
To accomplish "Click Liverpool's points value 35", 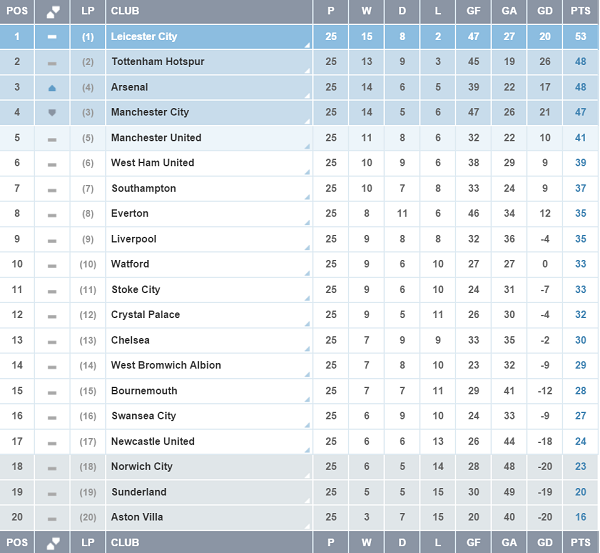I will point(580,239).
